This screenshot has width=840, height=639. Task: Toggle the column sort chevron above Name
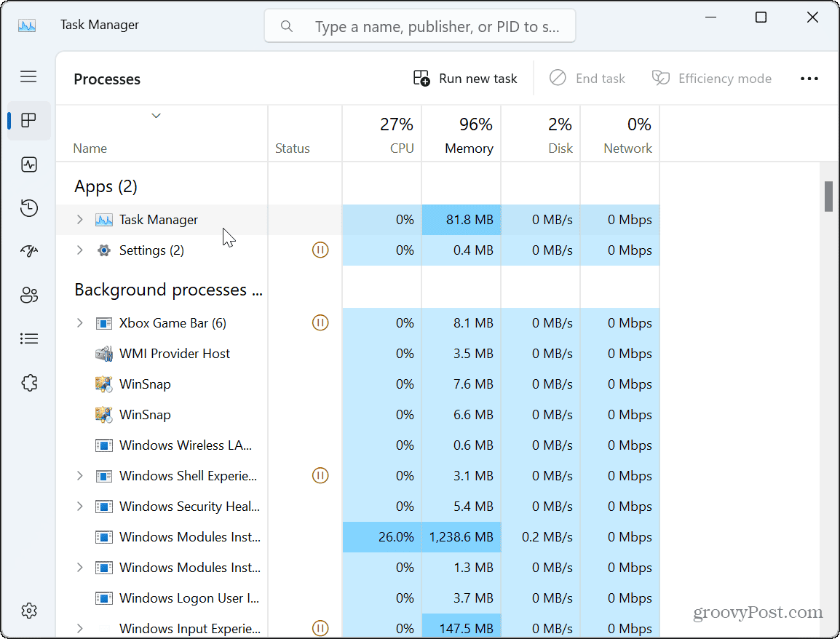point(156,116)
